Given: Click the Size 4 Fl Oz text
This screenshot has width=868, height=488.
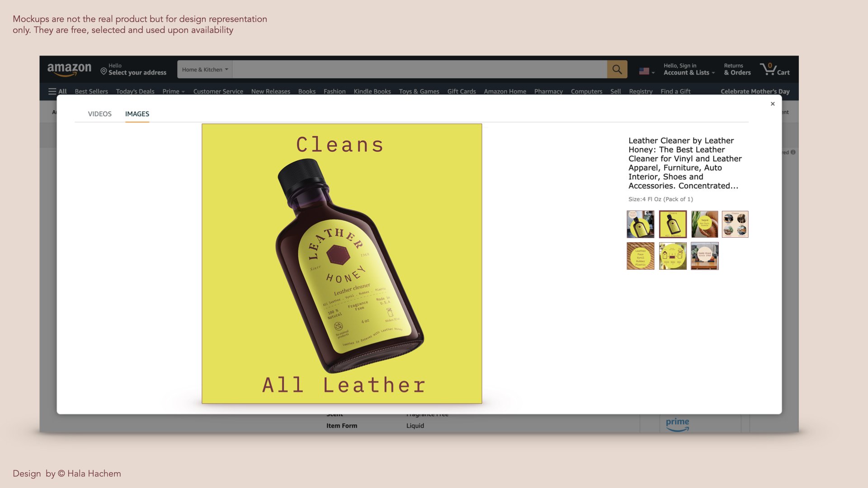Looking at the screenshot, I should pos(660,199).
